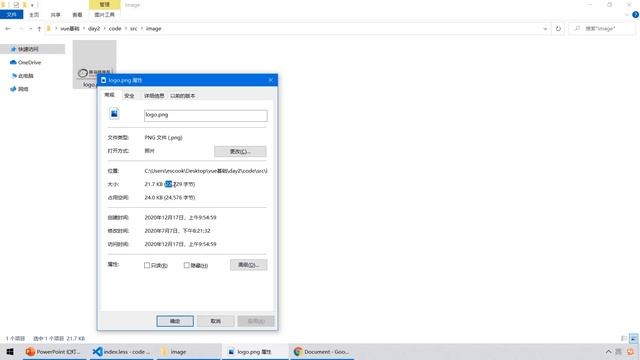
Task: Switch to PowerPoint in the taskbar
Action: [x=54, y=351]
